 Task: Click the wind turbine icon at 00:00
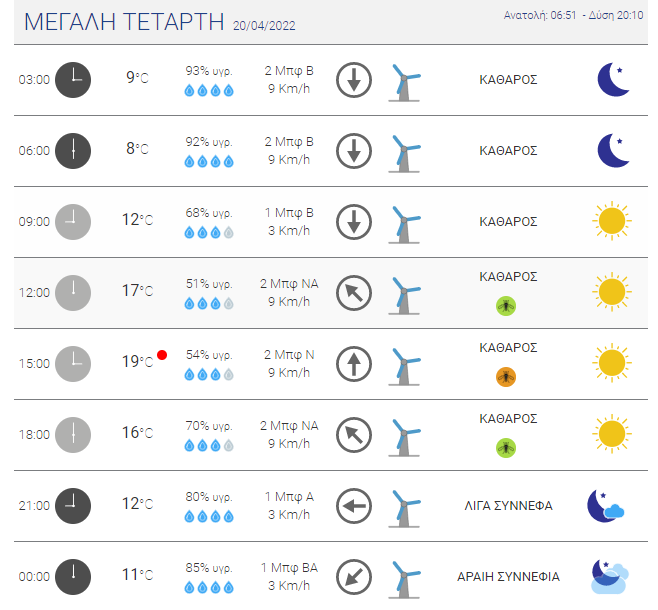404,580
